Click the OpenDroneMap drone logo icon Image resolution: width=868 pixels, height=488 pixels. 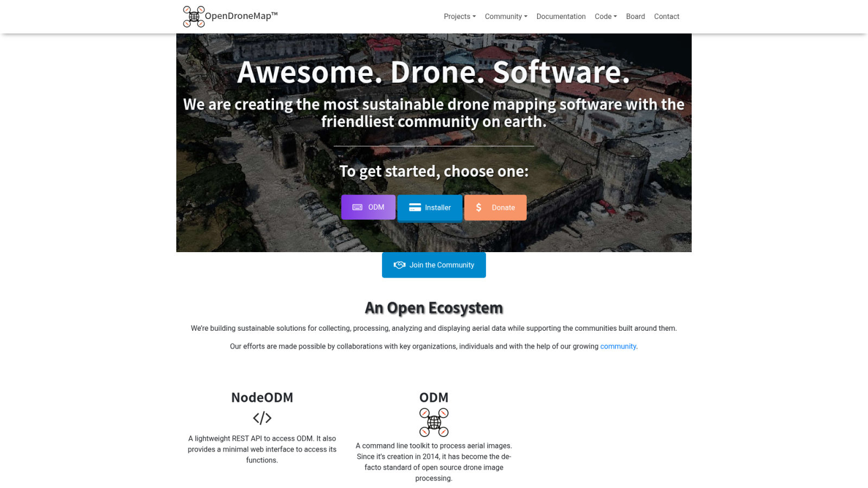[x=194, y=16]
